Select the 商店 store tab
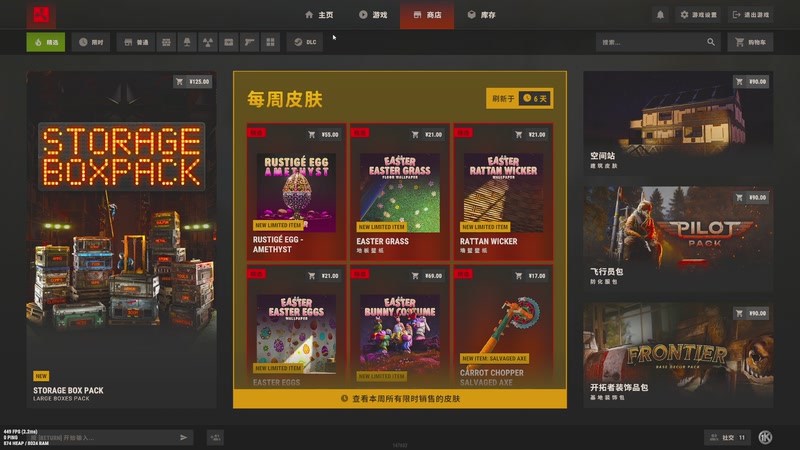The width and height of the screenshot is (800, 450). [427, 15]
